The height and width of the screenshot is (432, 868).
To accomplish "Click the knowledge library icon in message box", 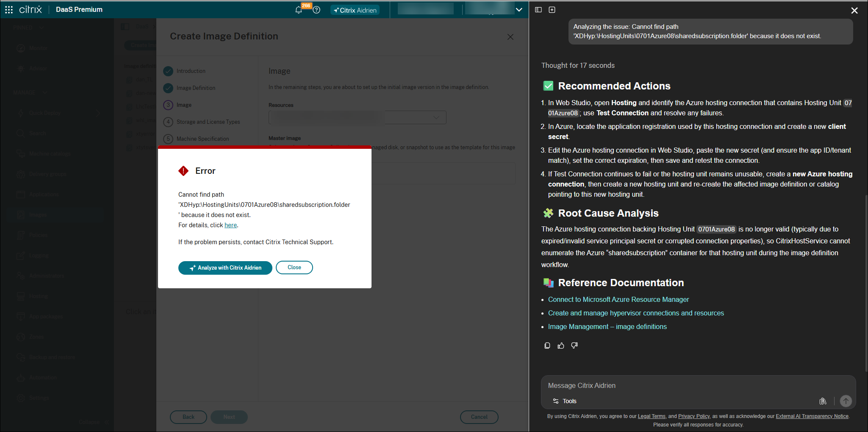I will point(823,401).
